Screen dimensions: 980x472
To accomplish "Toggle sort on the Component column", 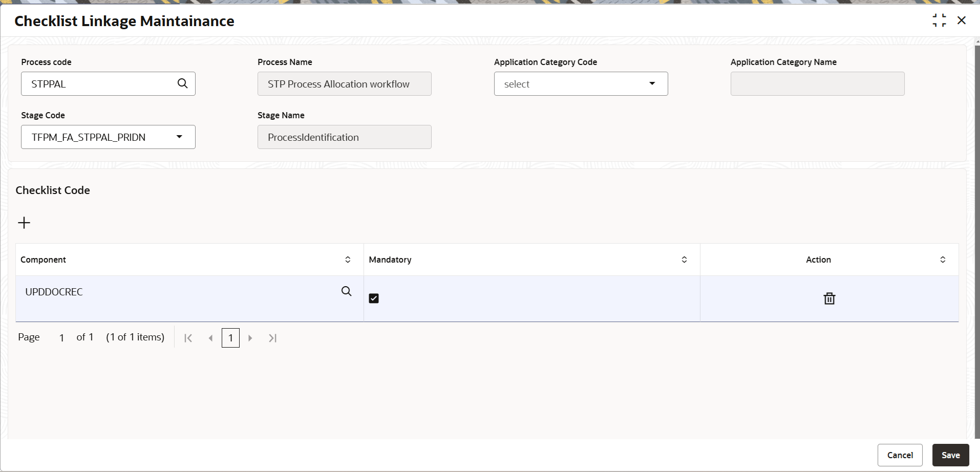I will pyautogui.click(x=348, y=260).
